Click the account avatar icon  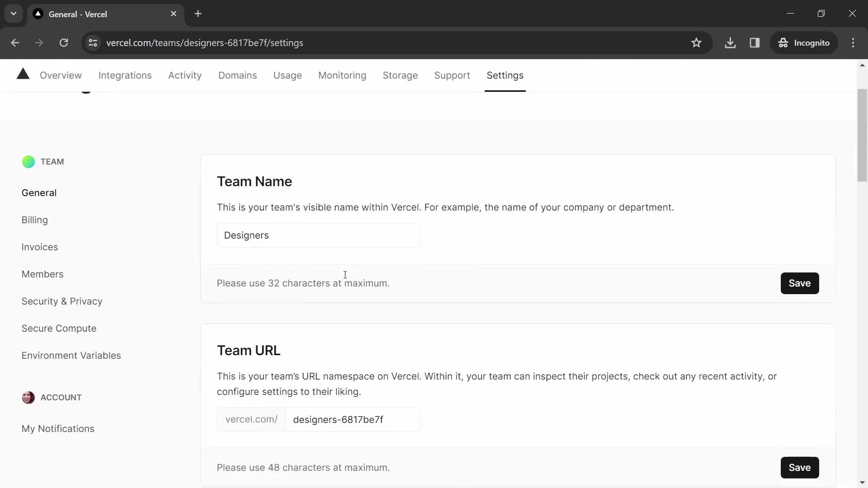click(28, 398)
